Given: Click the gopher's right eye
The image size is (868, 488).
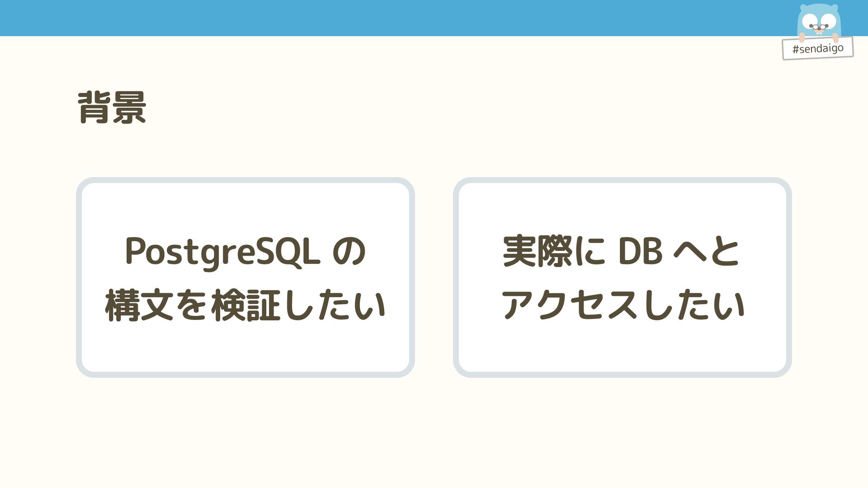Looking at the screenshot, I should 829,21.
